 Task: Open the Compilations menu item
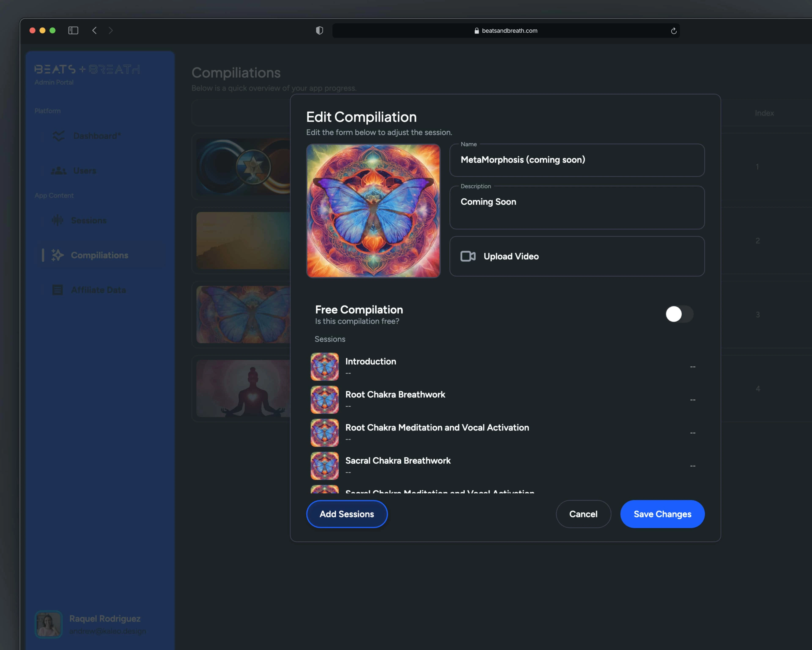point(99,255)
